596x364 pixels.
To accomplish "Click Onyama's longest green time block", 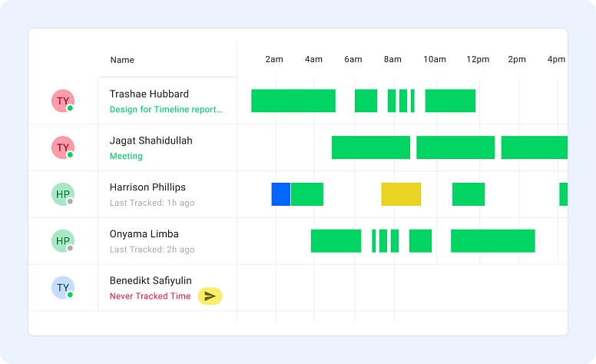I will click(492, 241).
